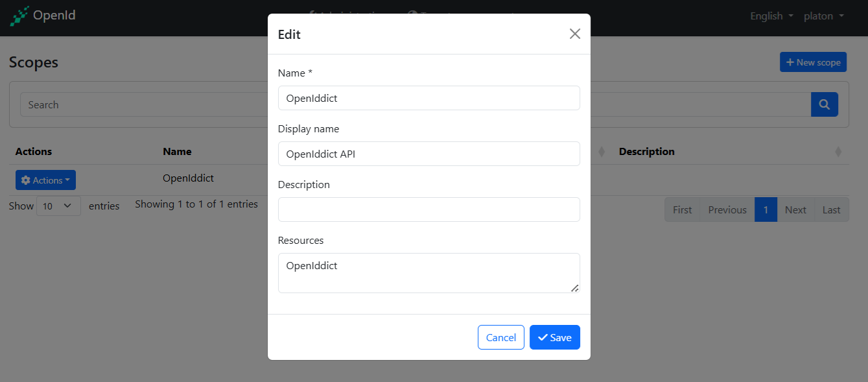Click the magnifying glass search button
Viewport: 868px width, 382px height.
[x=824, y=104]
